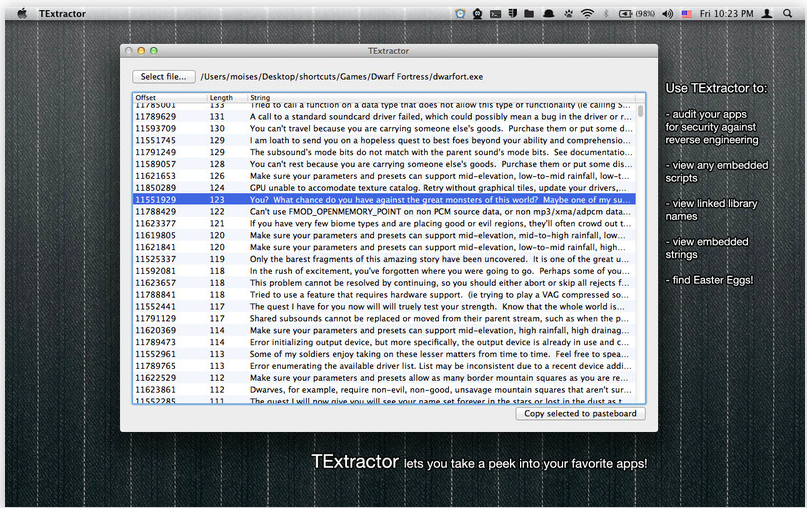The height and width of the screenshot is (508, 807).
Task: Open the TExtractor application menu
Action: 62,14
